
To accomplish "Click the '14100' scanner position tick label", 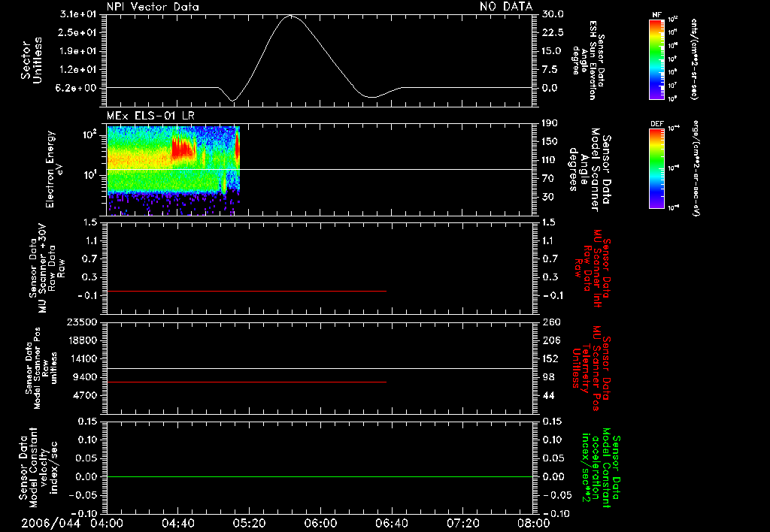I will (x=81, y=358).
